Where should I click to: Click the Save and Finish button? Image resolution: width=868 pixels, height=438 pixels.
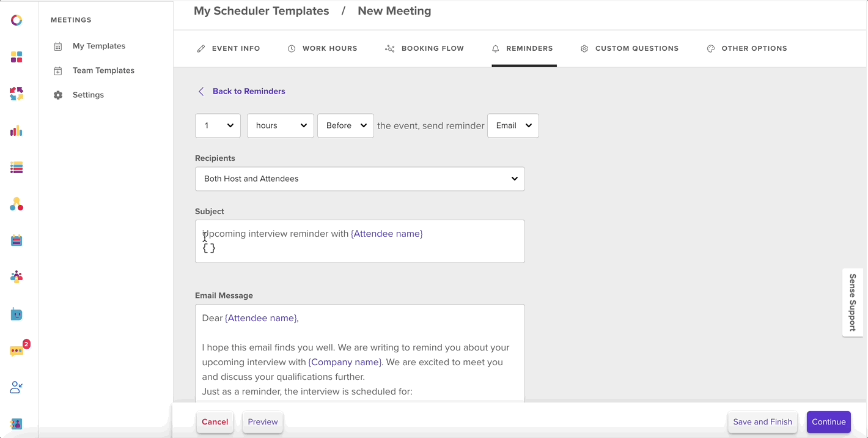[762, 421]
